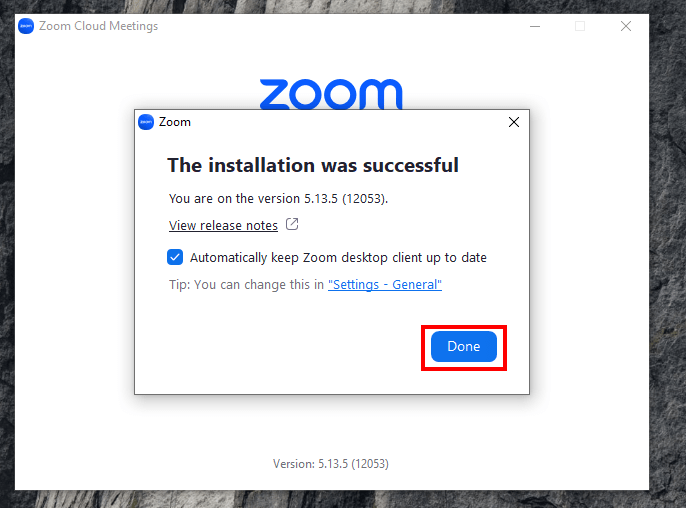The width and height of the screenshot is (686, 508).
Task: Close the Zoom Cloud Meetings window
Action: pyautogui.click(x=626, y=26)
